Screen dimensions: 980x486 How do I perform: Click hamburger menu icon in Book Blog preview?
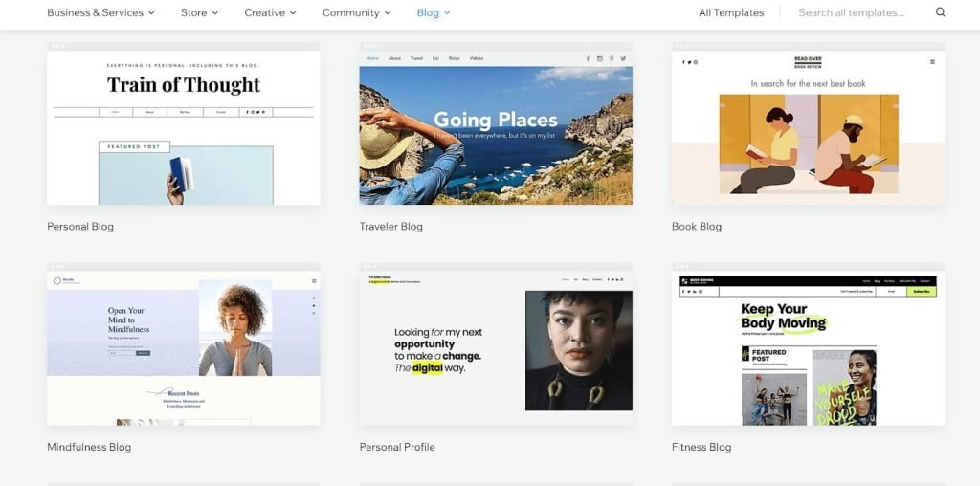pos(932,62)
